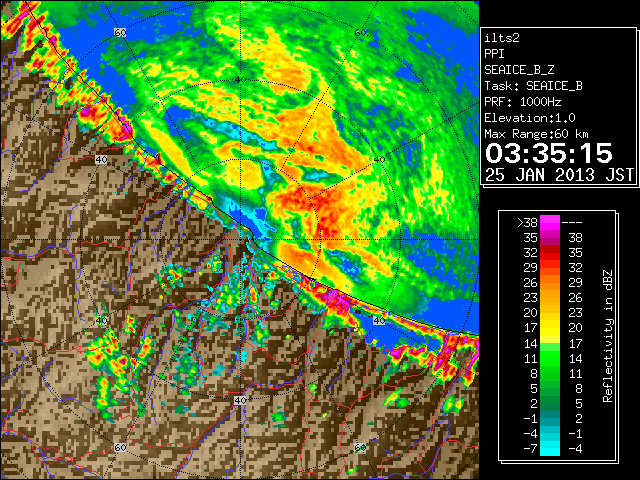Click the 'PRF: 1000Hz' value
The width and height of the screenshot is (640, 480).
coord(523,102)
